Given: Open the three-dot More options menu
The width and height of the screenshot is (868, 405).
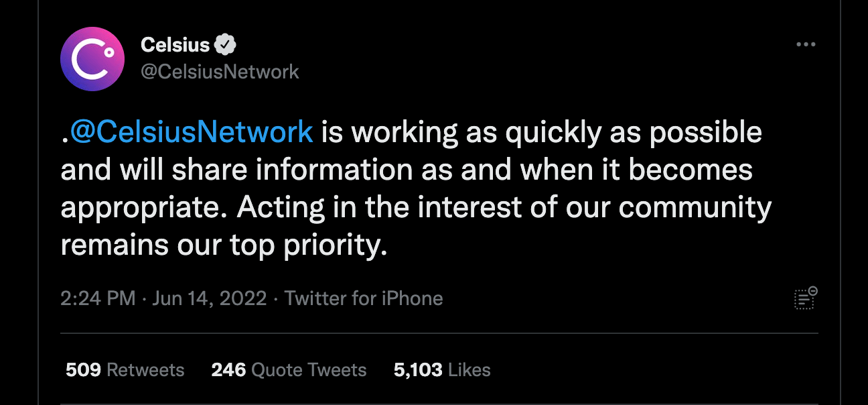Looking at the screenshot, I should 806,44.
